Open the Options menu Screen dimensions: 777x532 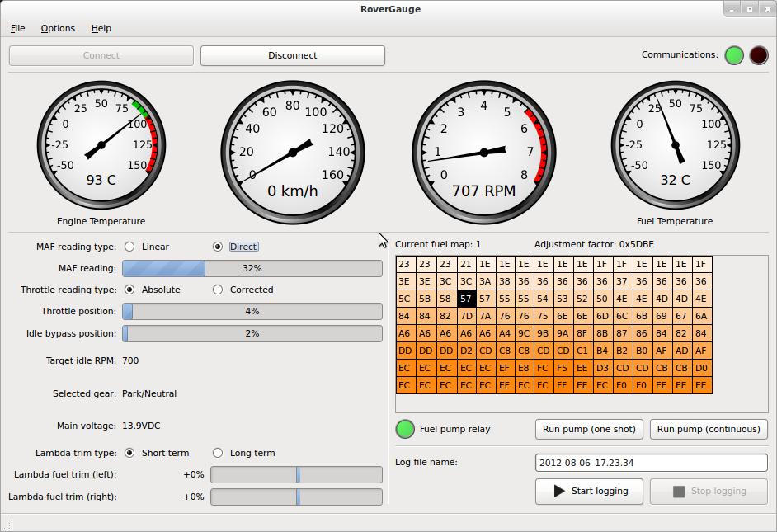tap(58, 28)
